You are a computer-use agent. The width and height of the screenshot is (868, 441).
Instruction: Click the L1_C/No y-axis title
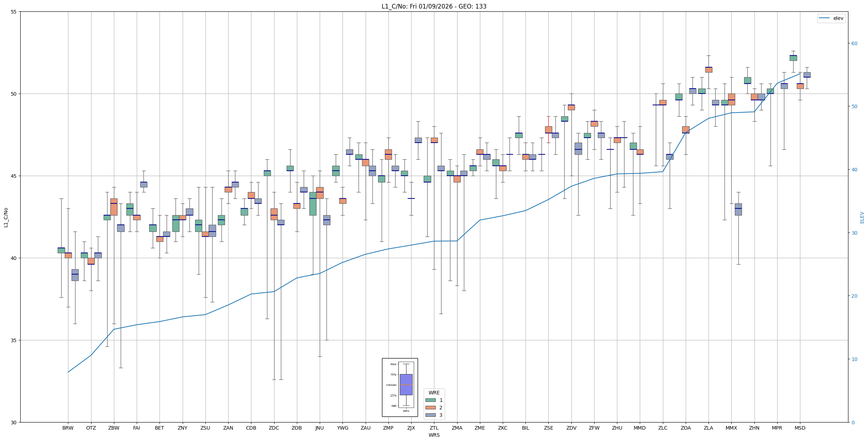pos(6,217)
